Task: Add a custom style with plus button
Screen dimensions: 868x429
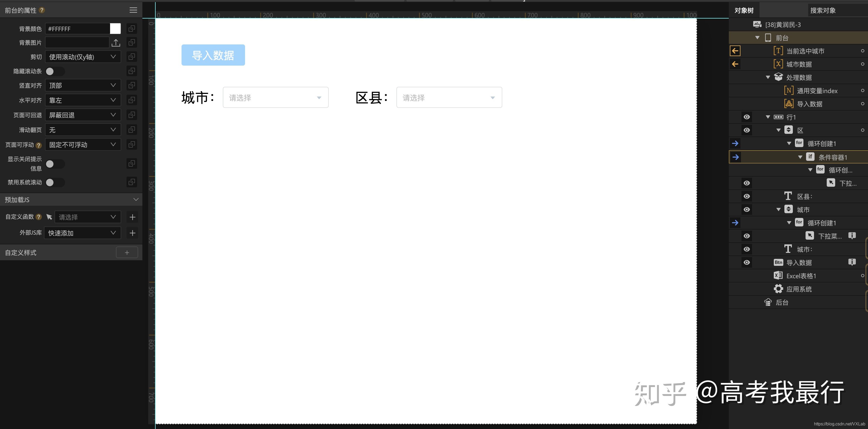Action: pos(127,253)
